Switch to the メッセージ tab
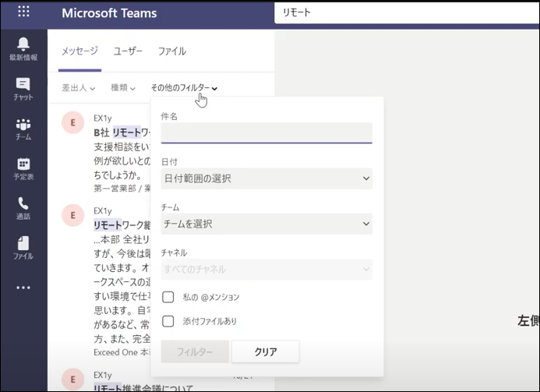Image resolution: width=540 pixels, height=392 pixels. coord(79,51)
